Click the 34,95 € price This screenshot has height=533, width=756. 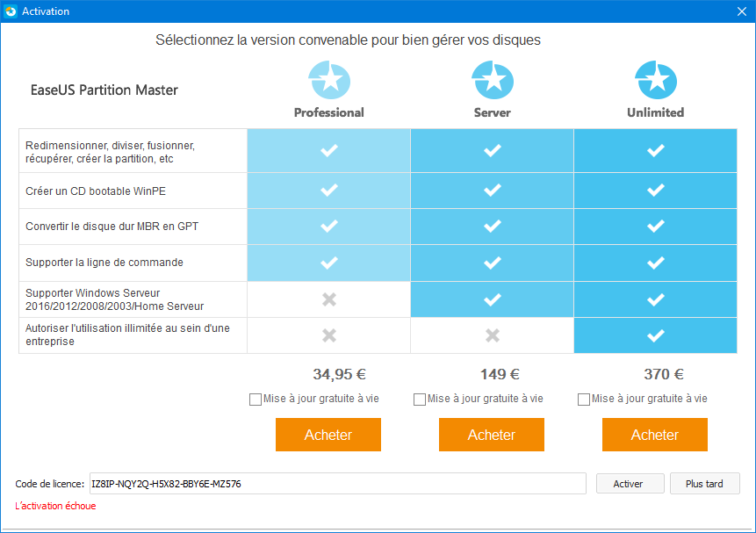(340, 374)
